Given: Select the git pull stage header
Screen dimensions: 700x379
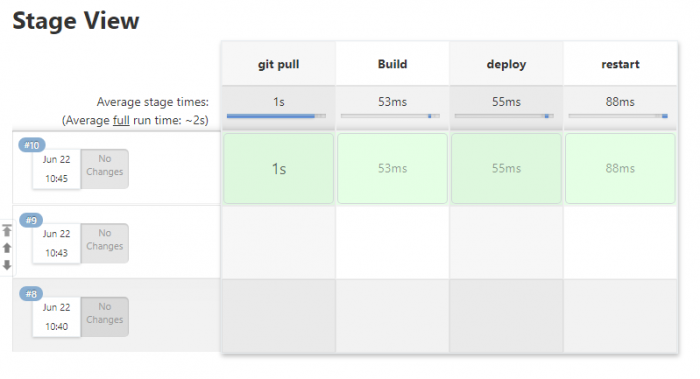Looking at the screenshot, I should point(278,64).
